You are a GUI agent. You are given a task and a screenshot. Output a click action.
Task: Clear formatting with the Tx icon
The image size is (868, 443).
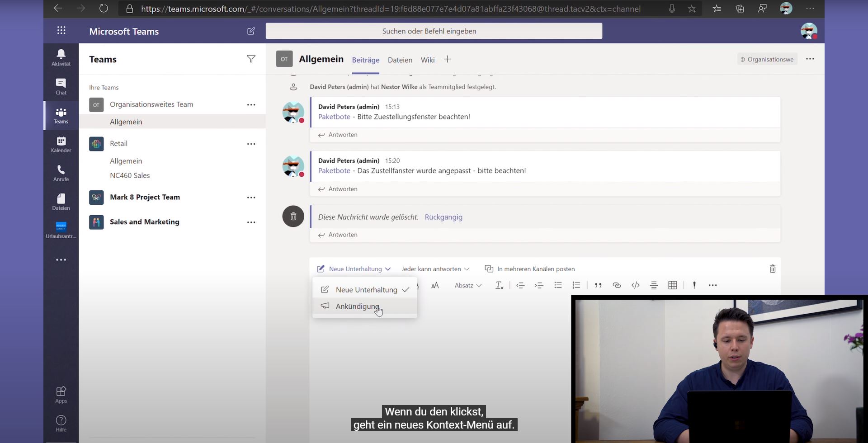pos(499,285)
